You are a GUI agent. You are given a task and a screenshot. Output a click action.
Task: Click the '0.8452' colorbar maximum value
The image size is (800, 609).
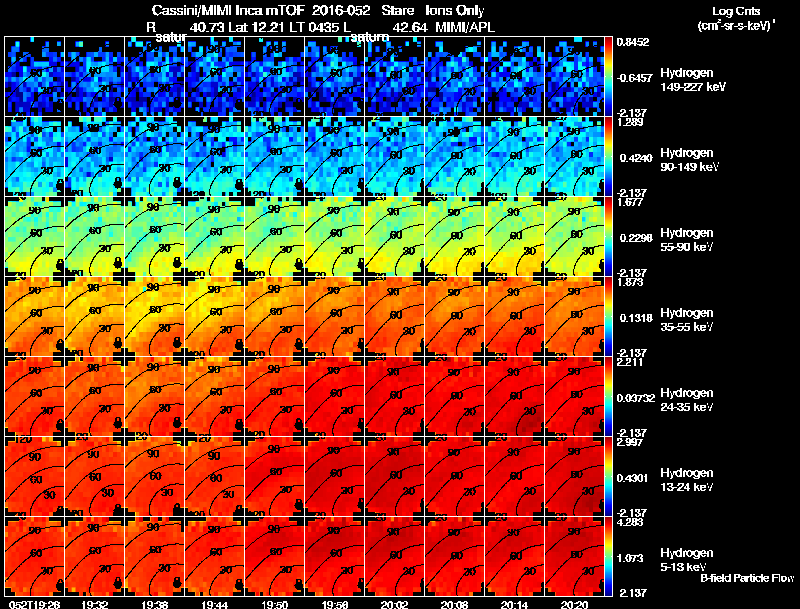point(633,42)
